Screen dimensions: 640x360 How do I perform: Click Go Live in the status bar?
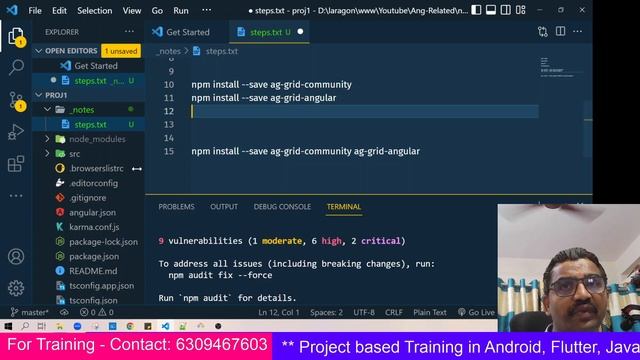point(476,313)
